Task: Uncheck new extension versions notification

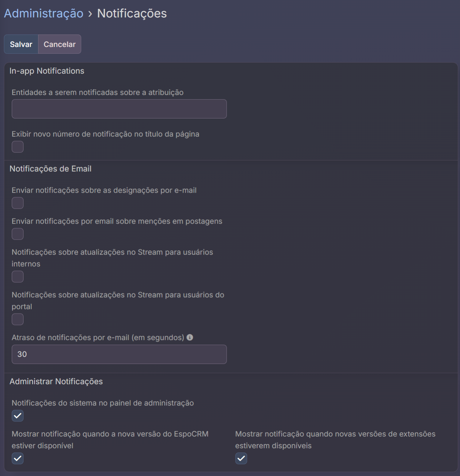Action: pos(241,459)
